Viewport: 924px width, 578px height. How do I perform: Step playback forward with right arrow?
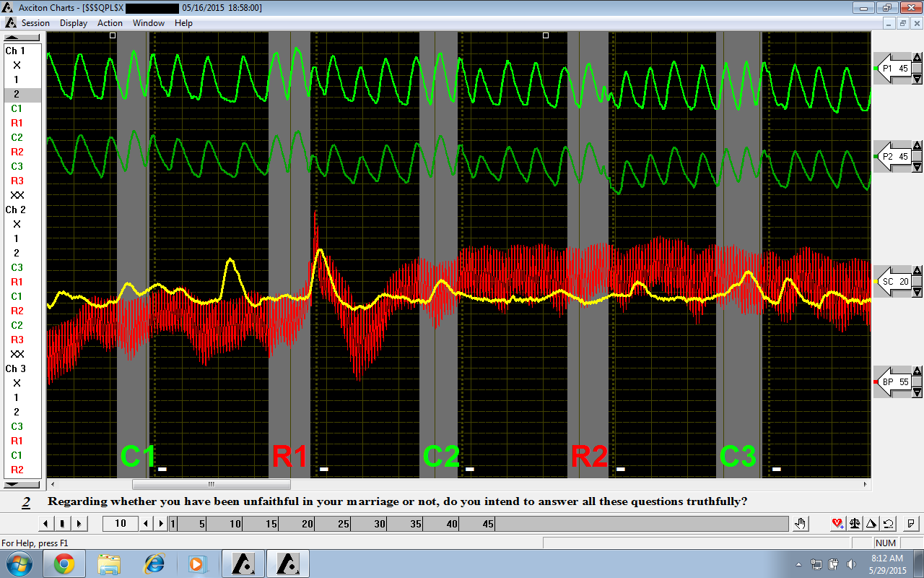[79, 524]
